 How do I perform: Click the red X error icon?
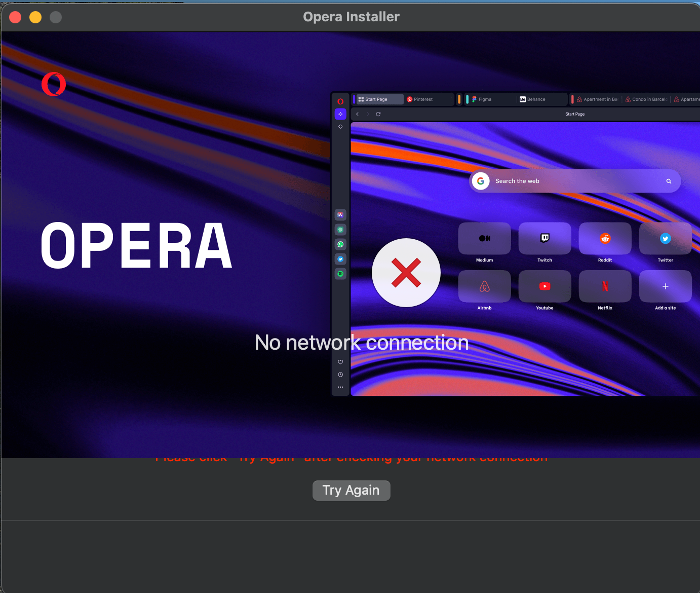coord(406,273)
